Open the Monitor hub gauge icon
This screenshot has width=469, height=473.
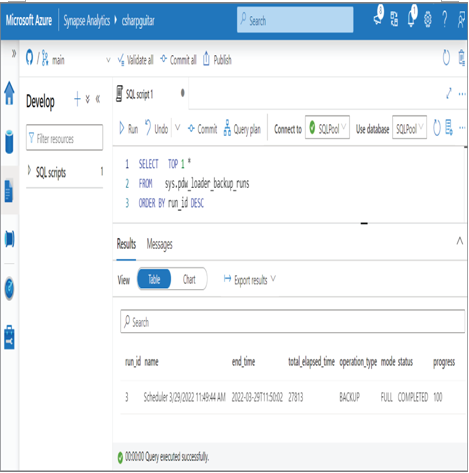[9, 288]
